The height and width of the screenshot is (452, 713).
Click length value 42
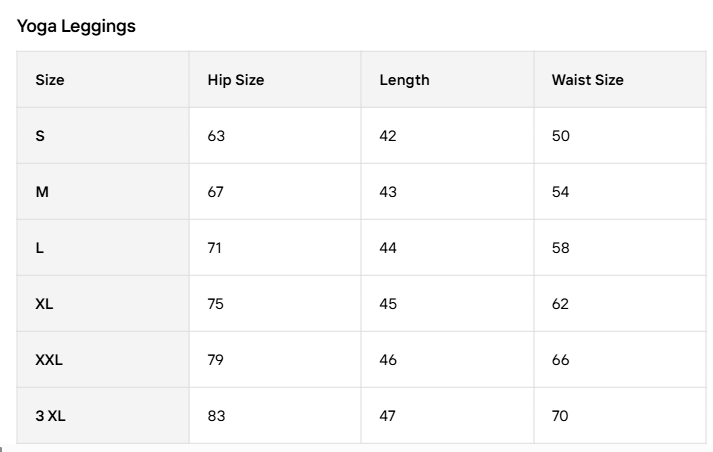(388, 136)
